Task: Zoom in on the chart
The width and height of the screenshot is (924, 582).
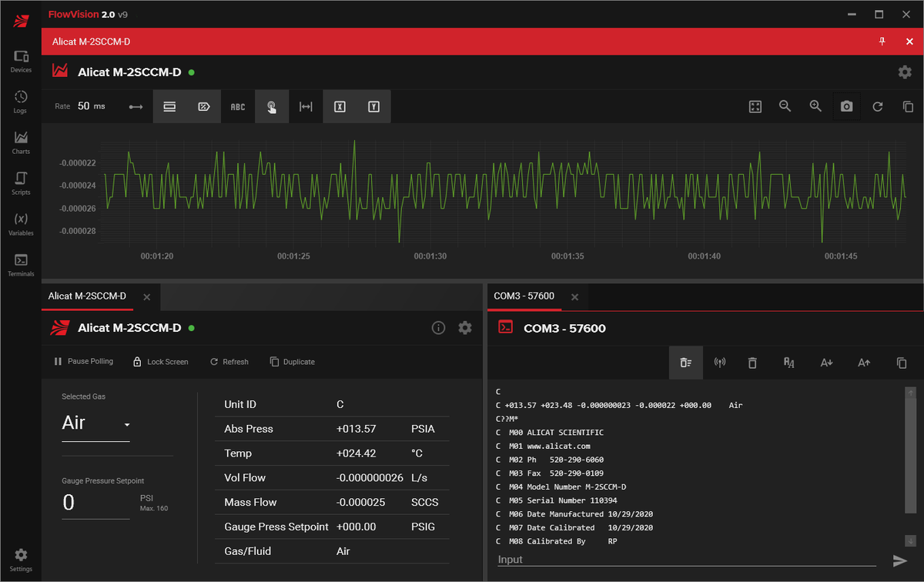Action: click(x=816, y=107)
